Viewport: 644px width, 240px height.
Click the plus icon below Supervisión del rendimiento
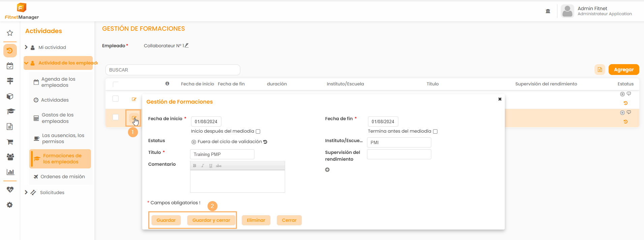coord(327,170)
